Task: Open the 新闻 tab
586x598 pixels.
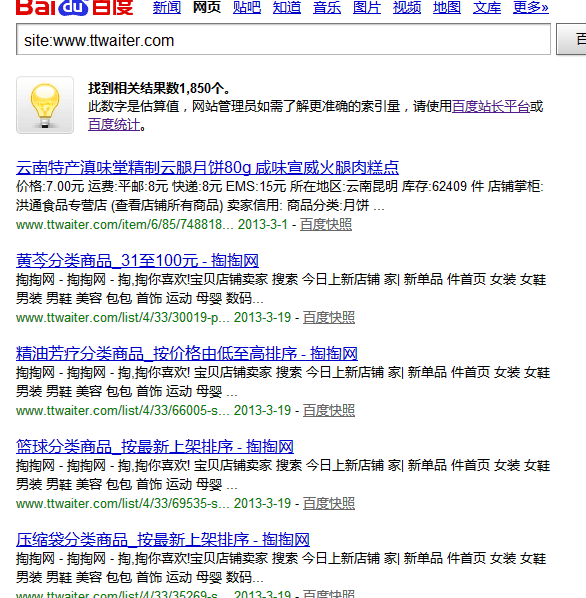Action: 167,7
